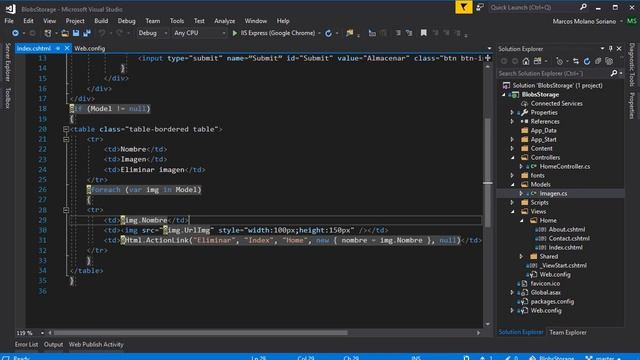The height and width of the screenshot is (360, 640).
Task: Toggle the pin on Index.cshtml tab
Action: (58, 48)
